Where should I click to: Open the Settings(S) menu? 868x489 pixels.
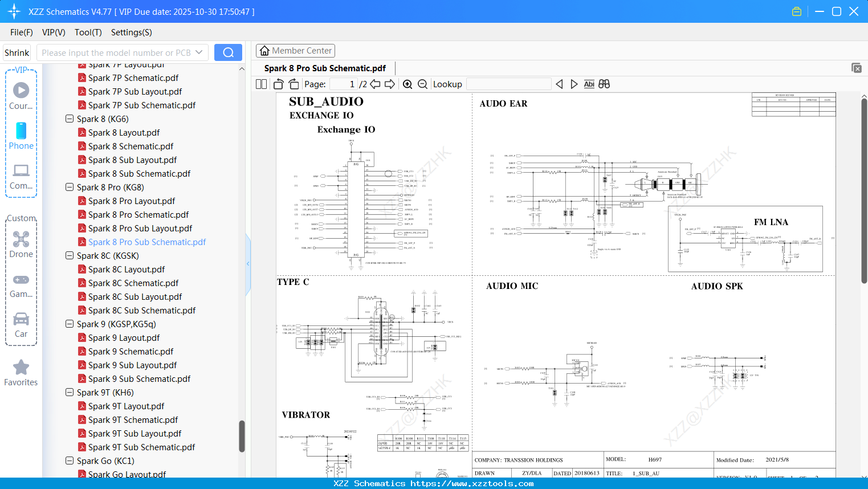click(x=131, y=32)
